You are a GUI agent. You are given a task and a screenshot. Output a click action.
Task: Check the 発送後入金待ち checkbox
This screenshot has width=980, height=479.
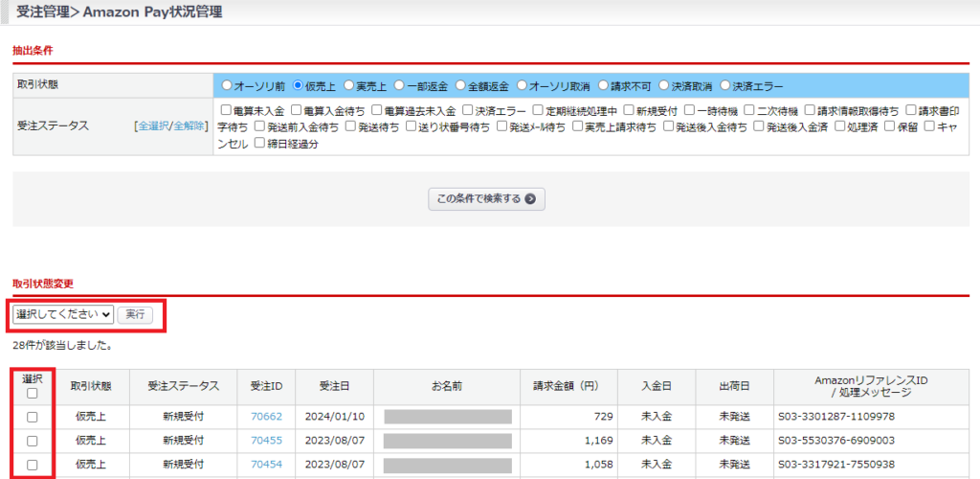pos(668,127)
